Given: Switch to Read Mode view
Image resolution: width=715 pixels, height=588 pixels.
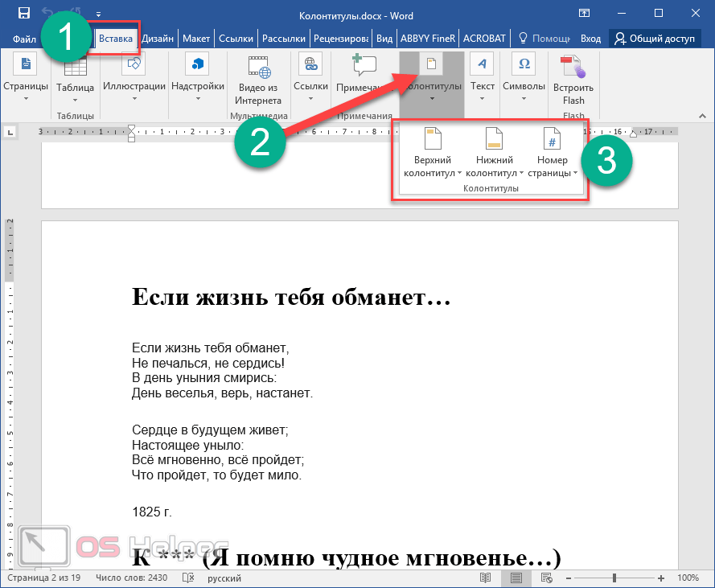Looking at the screenshot, I should 485,578.
